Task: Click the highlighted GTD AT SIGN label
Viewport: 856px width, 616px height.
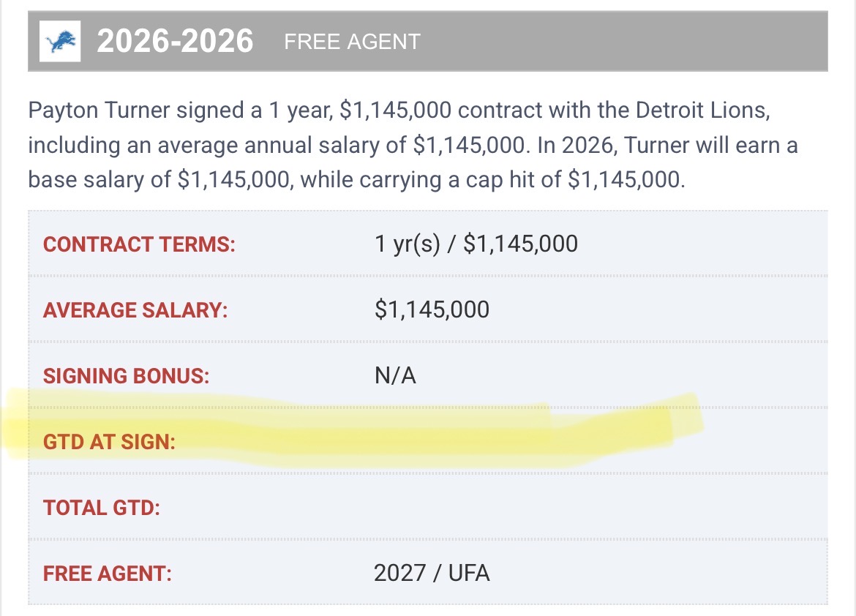Action: coord(109,442)
